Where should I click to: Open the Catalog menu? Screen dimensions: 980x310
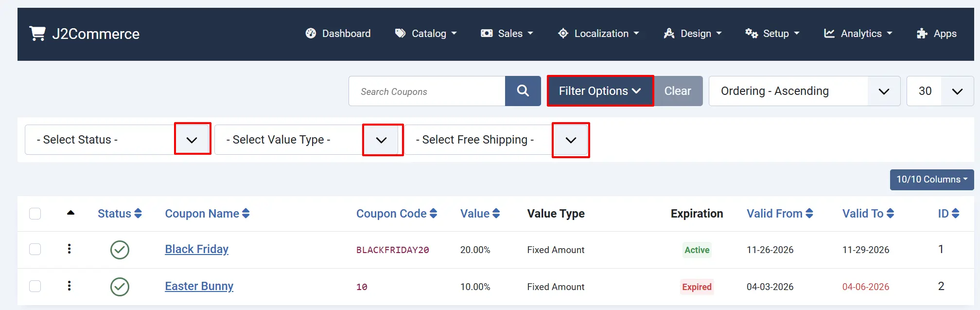426,34
